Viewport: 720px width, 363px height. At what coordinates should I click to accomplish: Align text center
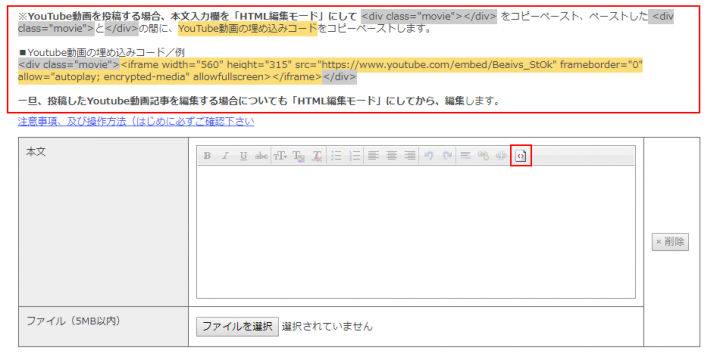[391, 156]
